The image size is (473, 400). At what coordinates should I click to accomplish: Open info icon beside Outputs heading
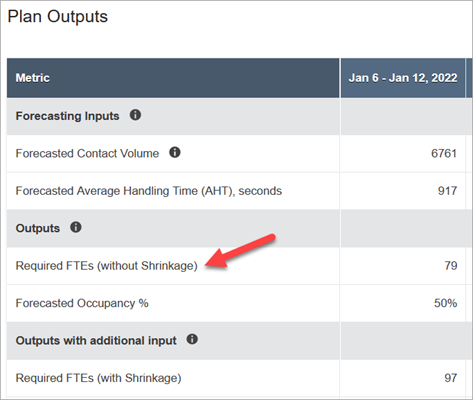point(76,228)
